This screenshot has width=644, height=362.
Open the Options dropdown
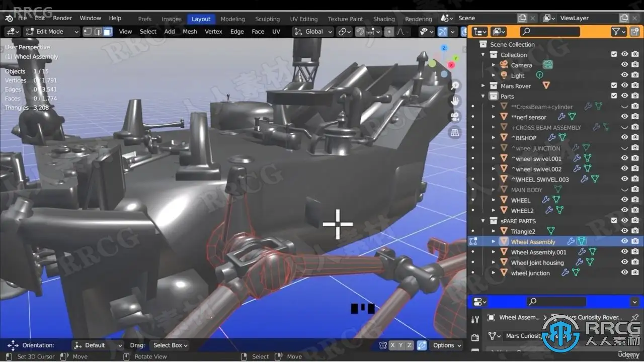[x=447, y=345]
